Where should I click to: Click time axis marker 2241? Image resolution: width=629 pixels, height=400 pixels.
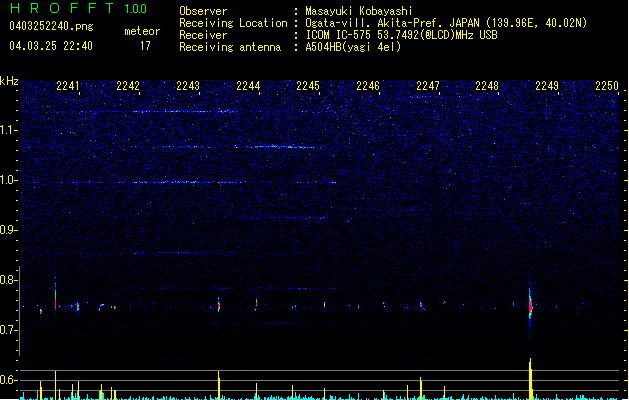point(68,85)
